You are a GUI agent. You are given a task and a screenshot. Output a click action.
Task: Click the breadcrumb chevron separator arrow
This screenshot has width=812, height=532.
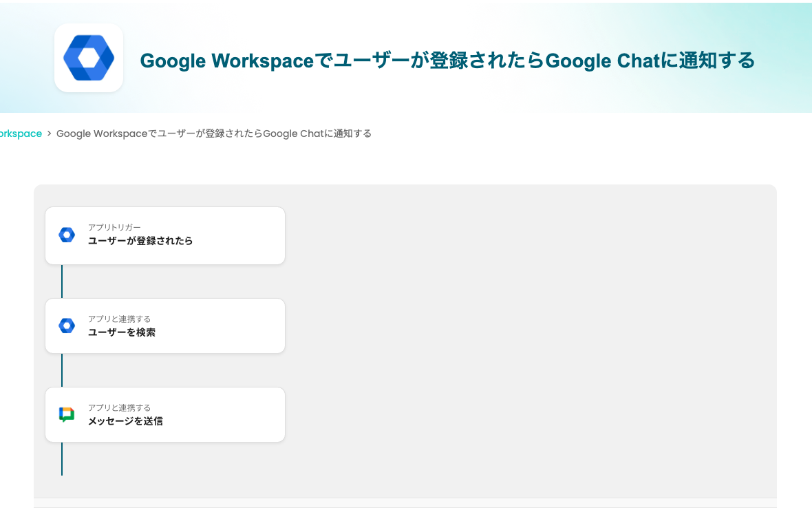(x=50, y=134)
